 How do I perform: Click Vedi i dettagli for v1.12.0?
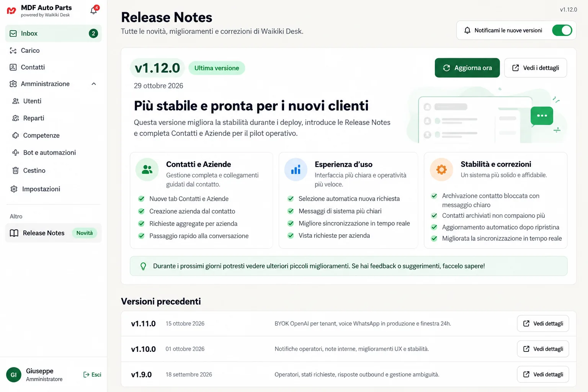click(536, 68)
